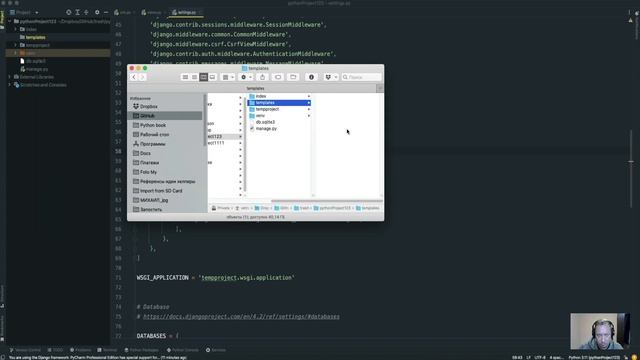This screenshot has height=360, width=640.
Task: Select Foto My in the Finder sidebar
Action: coord(165,172)
